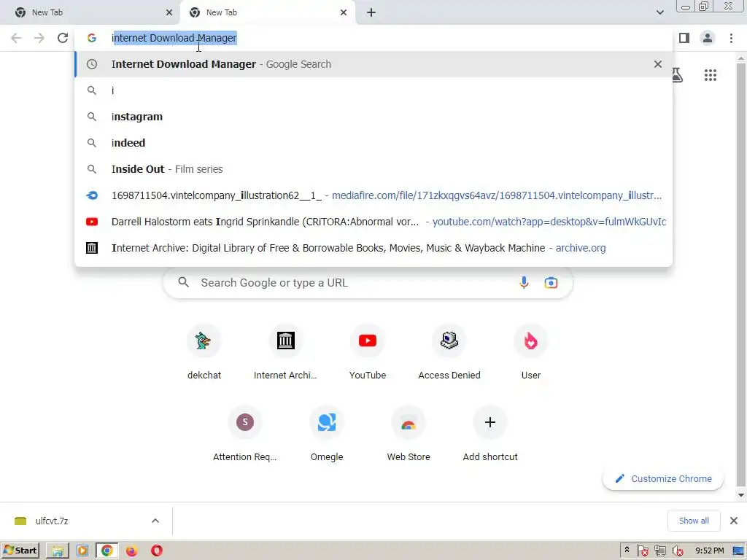Viewport: 747px width, 560px height.
Task: Click the network tray icon
Action: point(659,551)
